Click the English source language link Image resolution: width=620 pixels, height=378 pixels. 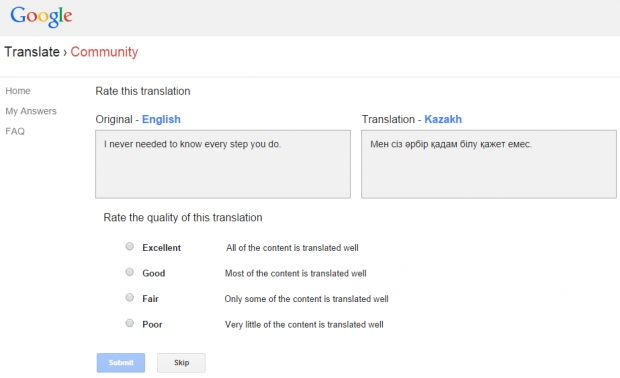point(161,119)
